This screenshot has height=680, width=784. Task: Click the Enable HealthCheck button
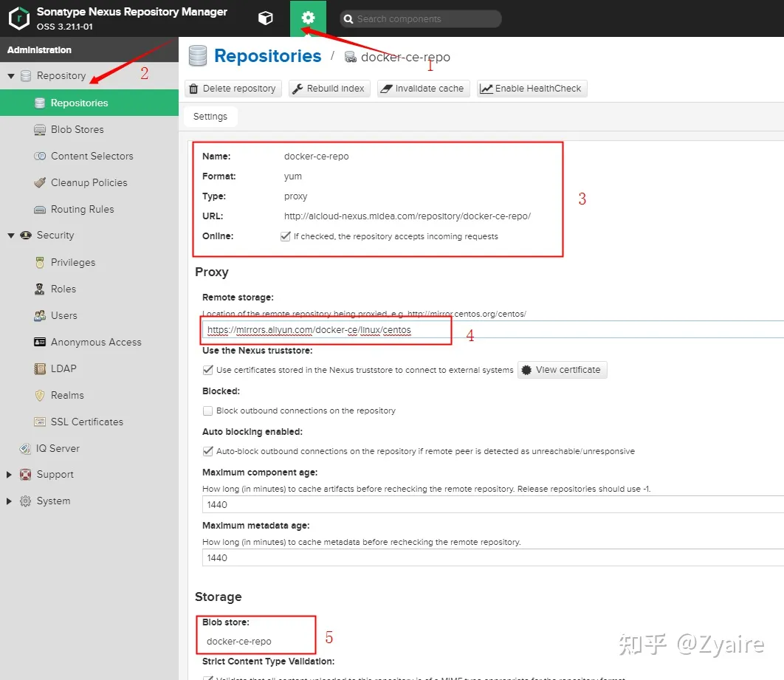532,89
